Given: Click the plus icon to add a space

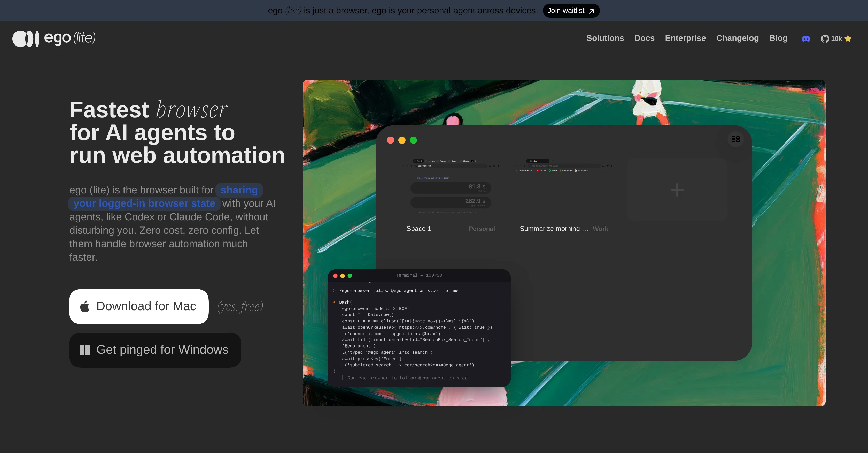Looking at the screenshot, I should (677, 190).
